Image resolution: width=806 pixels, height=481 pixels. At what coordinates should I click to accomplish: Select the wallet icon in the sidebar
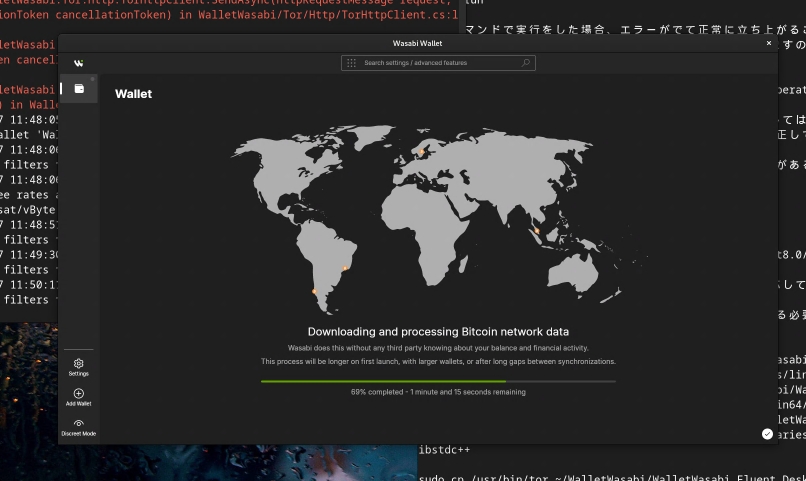[79, 89]
